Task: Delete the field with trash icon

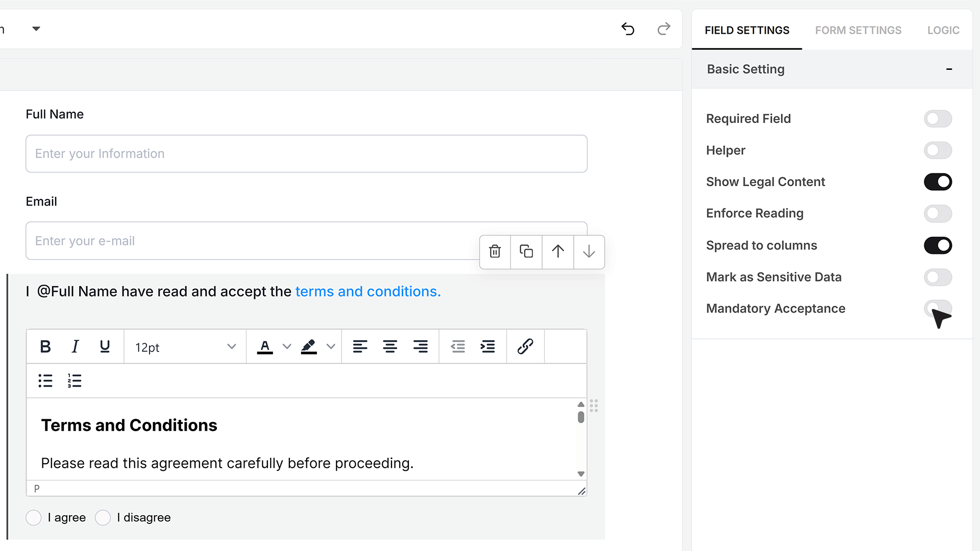Action: 495,252
